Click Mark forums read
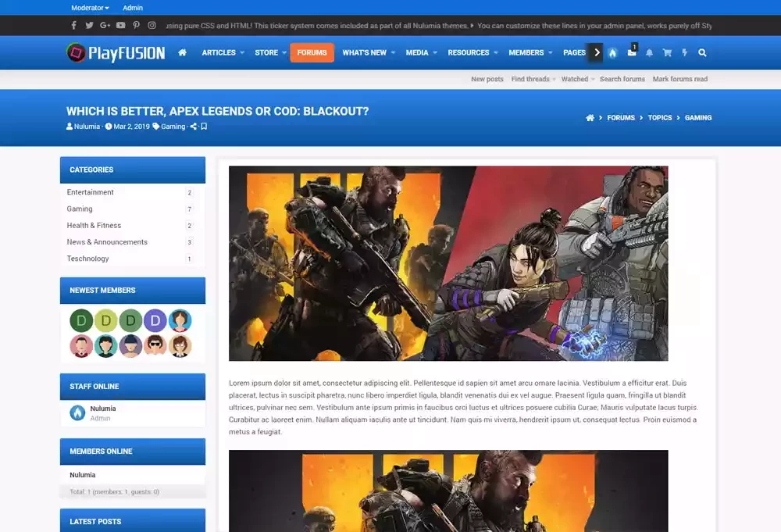 click(x=680, y=79)
